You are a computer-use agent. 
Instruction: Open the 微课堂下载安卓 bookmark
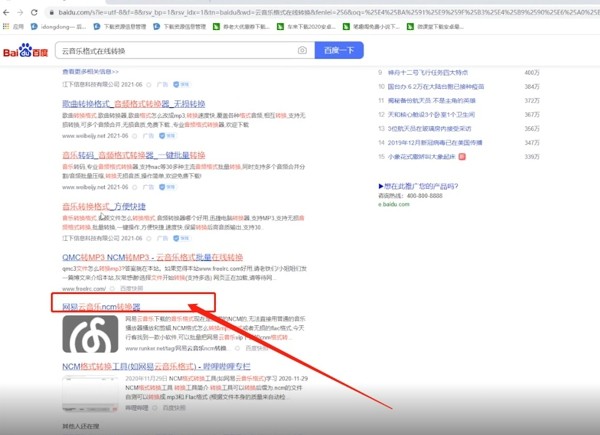435,26
